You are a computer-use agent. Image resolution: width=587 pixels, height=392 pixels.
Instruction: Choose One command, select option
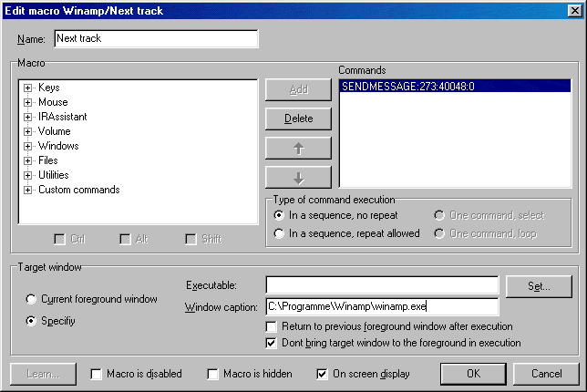(x=439, y=216)
